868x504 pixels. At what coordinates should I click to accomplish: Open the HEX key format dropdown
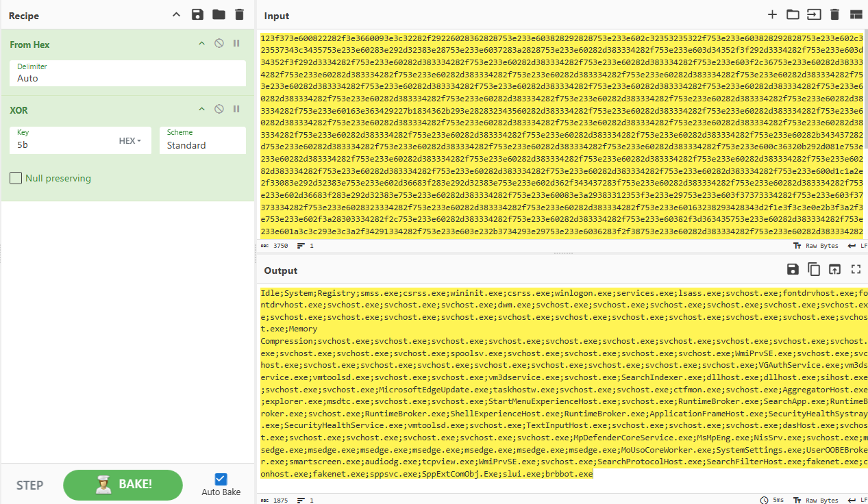(x=130, y=141)
